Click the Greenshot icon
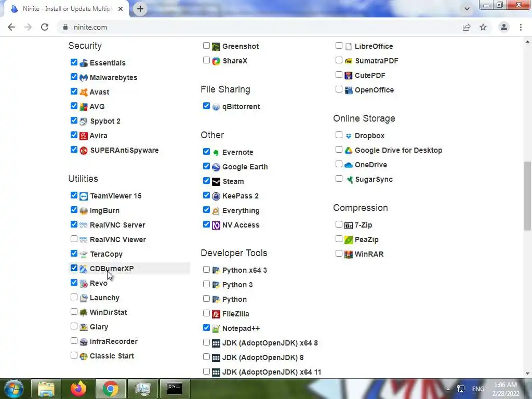 coord(216,46)
